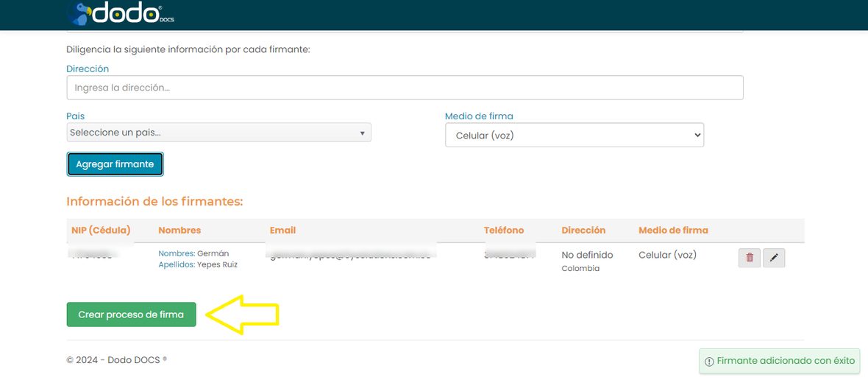Click the No definido address cell
Viewport: 868px width, 380px height.
587,256
